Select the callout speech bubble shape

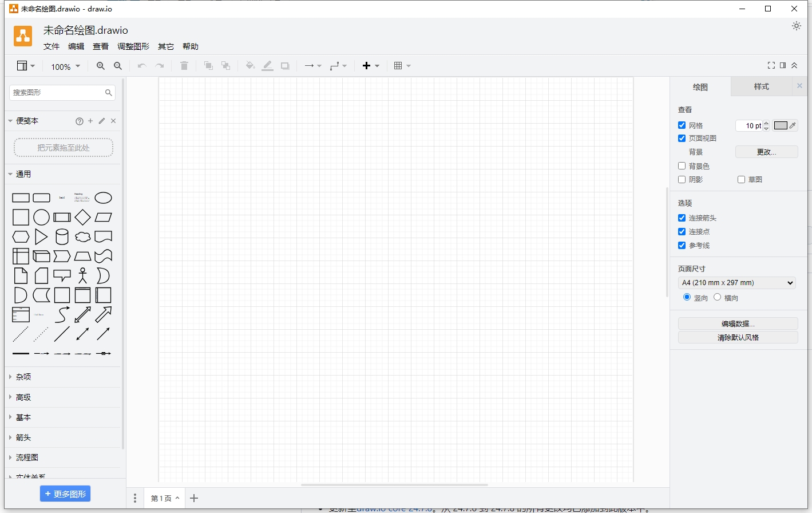pos(62,275)
